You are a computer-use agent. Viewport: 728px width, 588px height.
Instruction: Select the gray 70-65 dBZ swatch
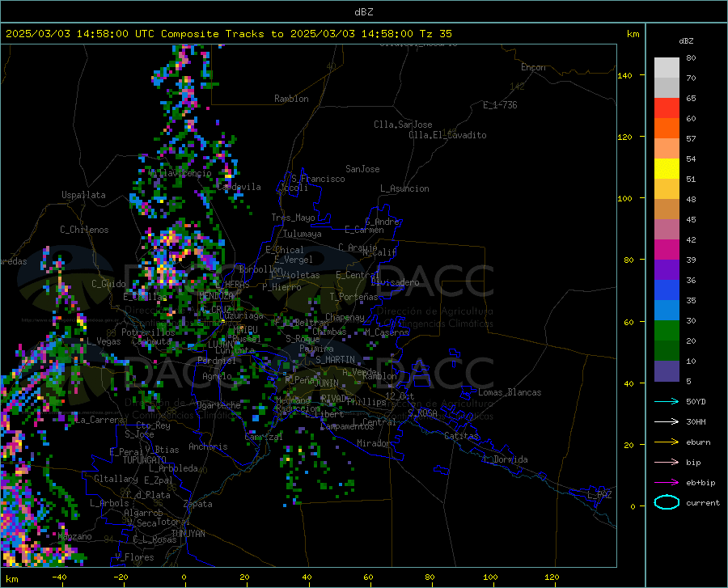tap(667, 87)
